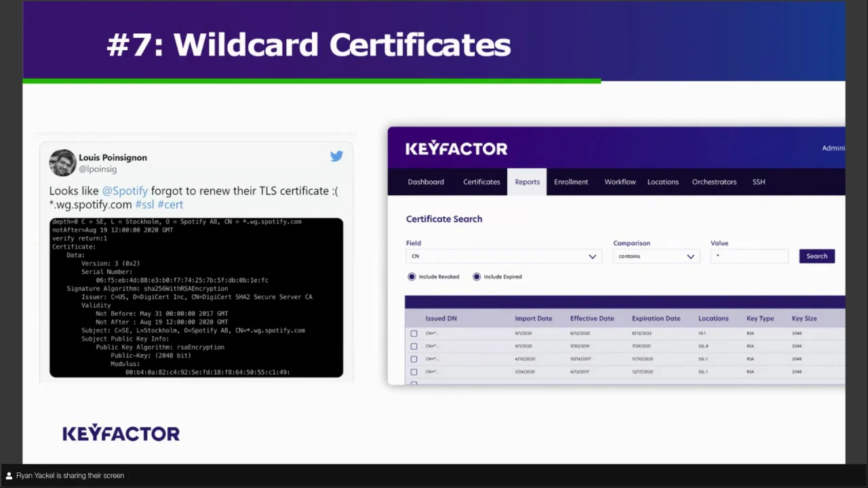This screenshot has width=868, height=488.
Task: Click the expiration date 8/12/2022 cell
Action: pos(642,333)
